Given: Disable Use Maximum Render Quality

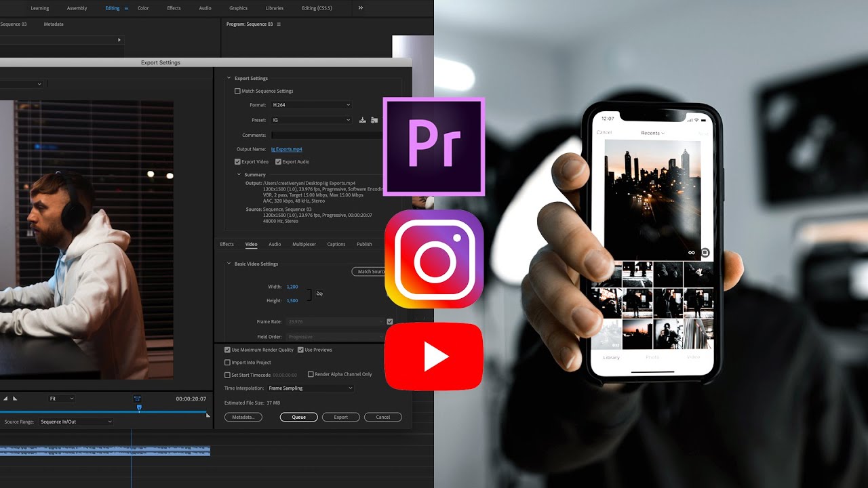Looking at the screenshot, I should pyautogui.click(x=227, y=350).
